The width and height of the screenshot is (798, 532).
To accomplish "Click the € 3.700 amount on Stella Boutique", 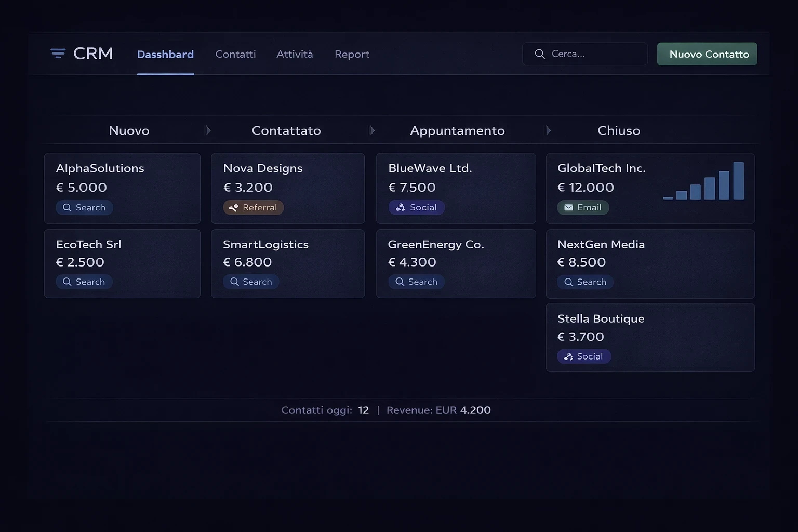I will (x=581, y=337).
